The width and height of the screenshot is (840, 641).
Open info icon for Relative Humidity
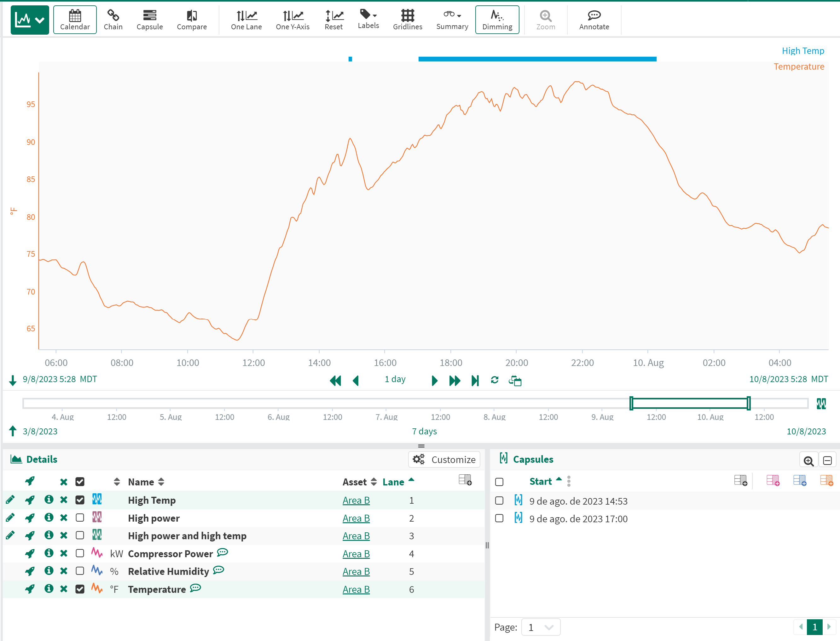(49, 571)
